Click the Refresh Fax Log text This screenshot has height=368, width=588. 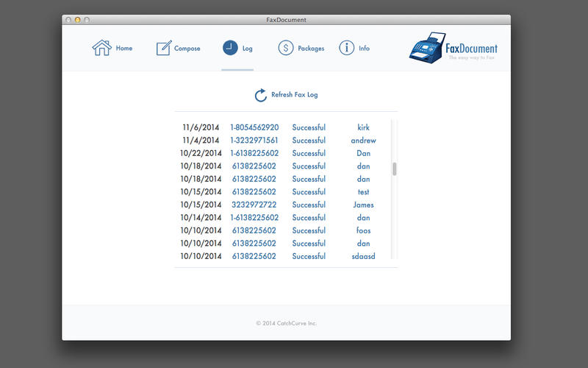click(294, 95)
